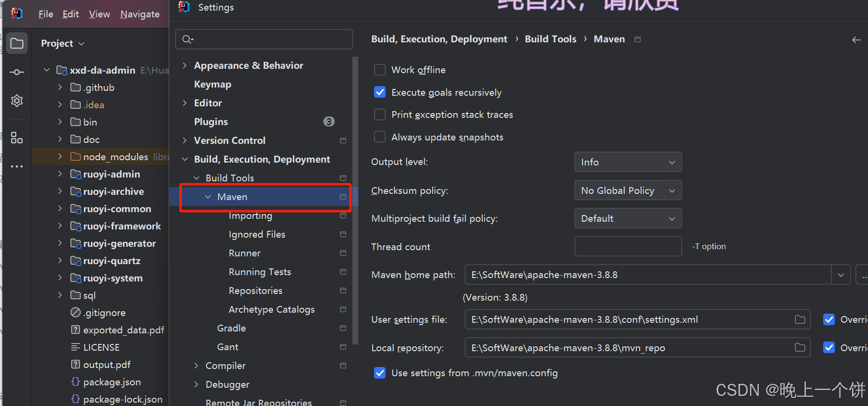Click the Settings search field
868x406 pixels.
pos(264,39)
